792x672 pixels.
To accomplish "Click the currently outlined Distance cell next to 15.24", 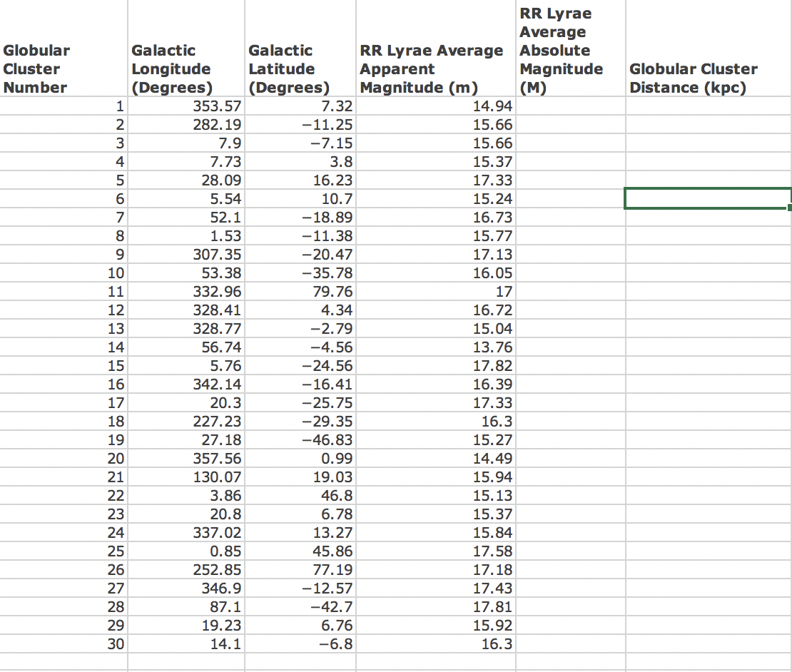I will tap(706, 198).
